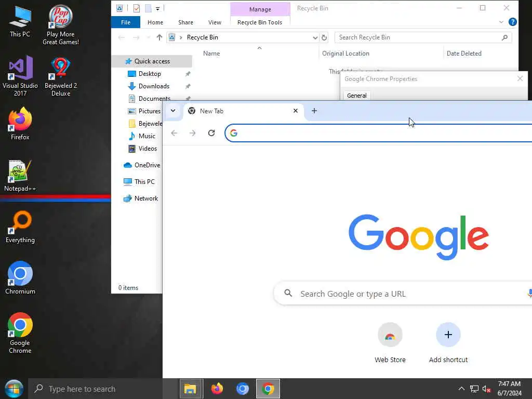Viewport: 532px width, 399px height.
Task: Switch to the Home ribbon tab
Action: coord(155,22)
